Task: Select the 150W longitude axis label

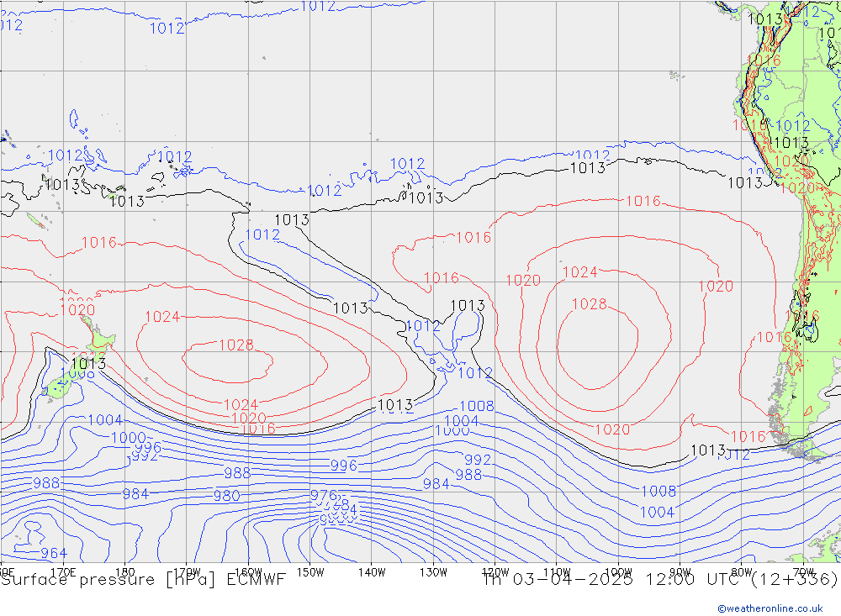Action: point(310,572)
